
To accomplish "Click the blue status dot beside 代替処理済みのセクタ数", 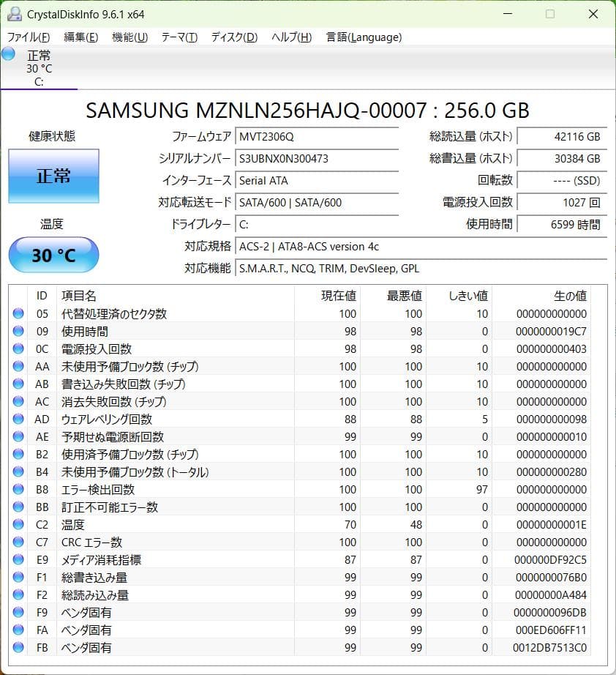I will [x=18, y=314].
